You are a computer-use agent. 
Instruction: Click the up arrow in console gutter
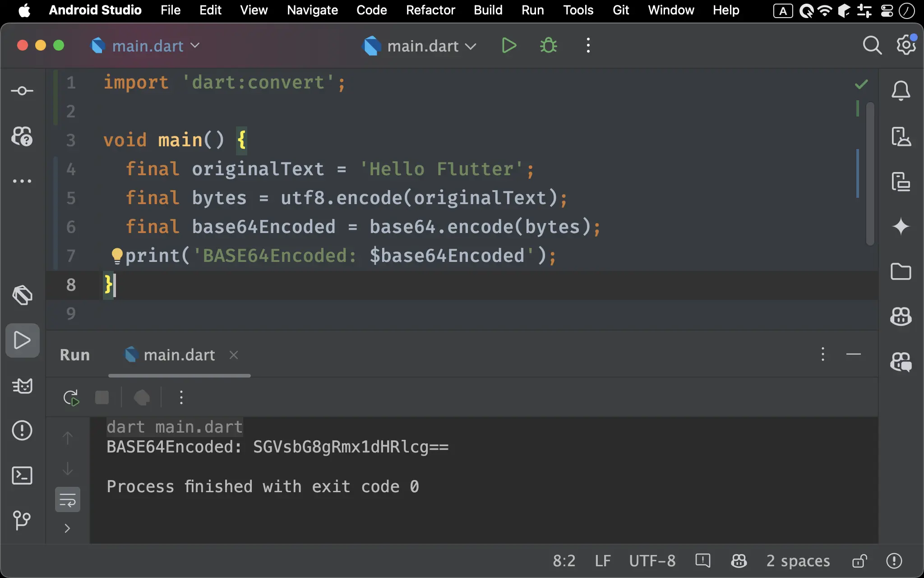click(68, 438)
